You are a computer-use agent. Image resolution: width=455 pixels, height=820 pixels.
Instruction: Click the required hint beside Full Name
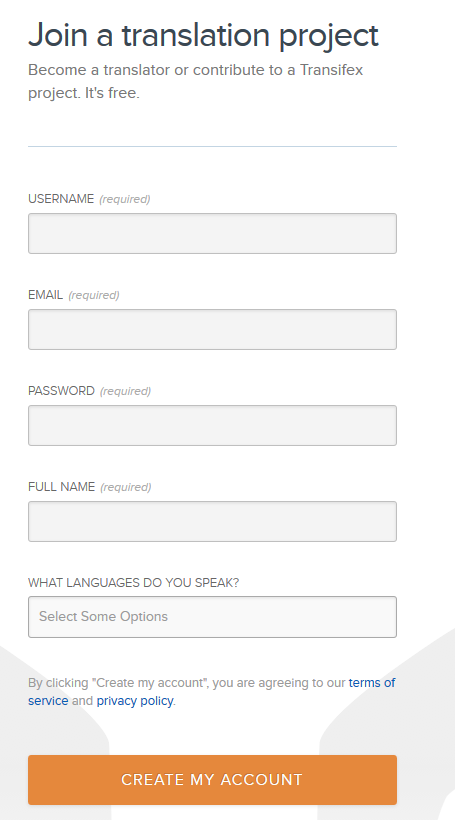[x=126, y=487]
